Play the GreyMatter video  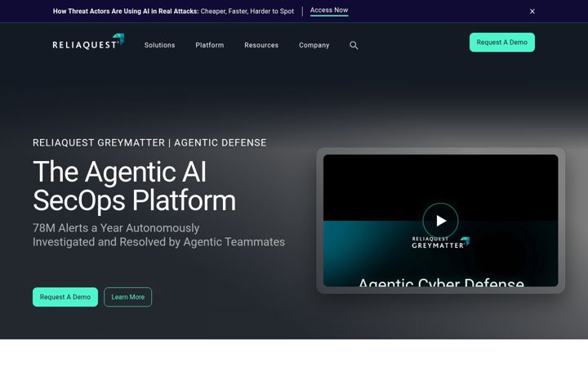[440, 221]
